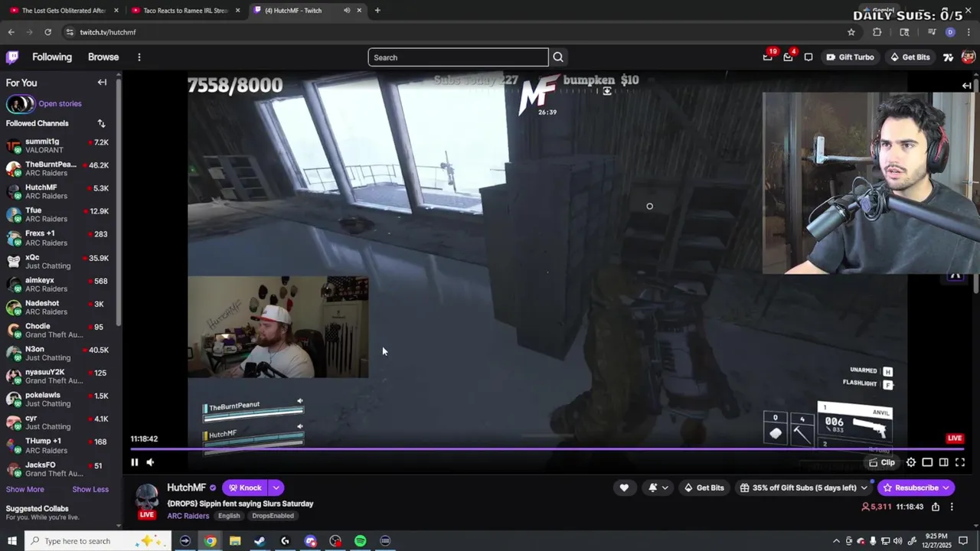Screen dimensions: 980x551
Task: Click Get Bits below the player
Action: (x=703, y=487)
